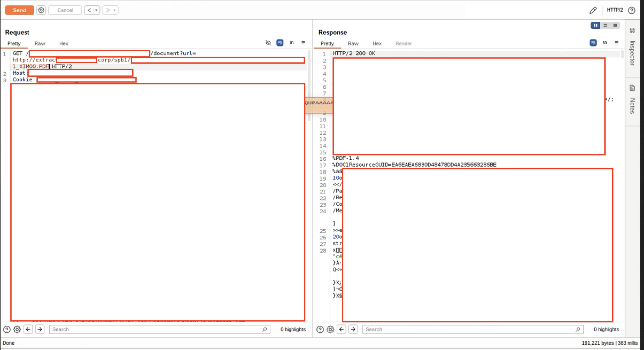644x350 pixels.
Task: Toggle hide non-printable eye icon in Request
Action: click(268, 43)
